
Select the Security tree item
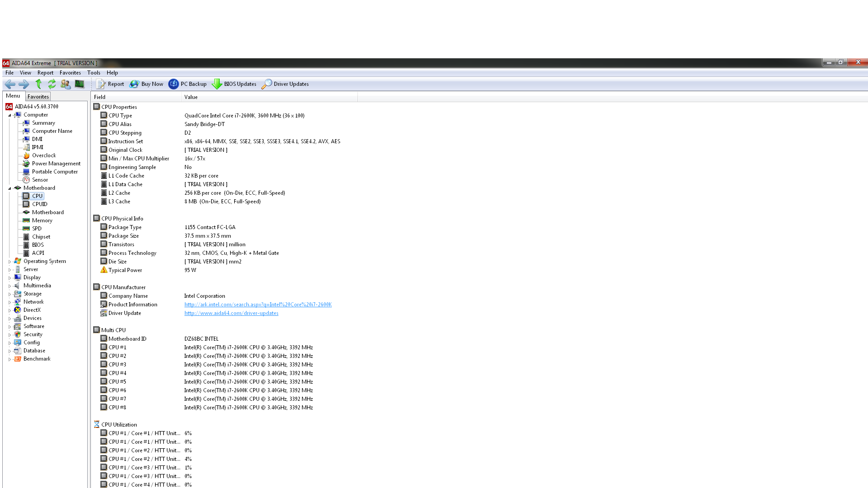tap(33, 334)
